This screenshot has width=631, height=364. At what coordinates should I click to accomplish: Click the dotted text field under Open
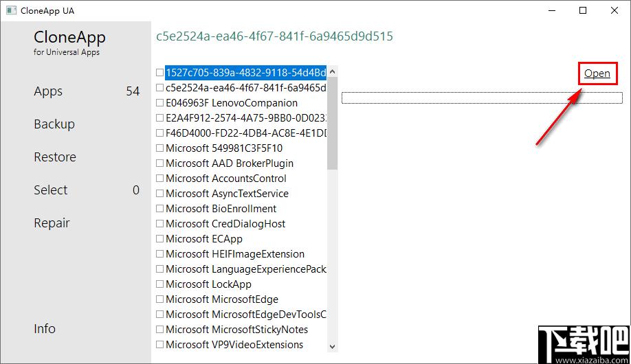(x=482, y=98)
